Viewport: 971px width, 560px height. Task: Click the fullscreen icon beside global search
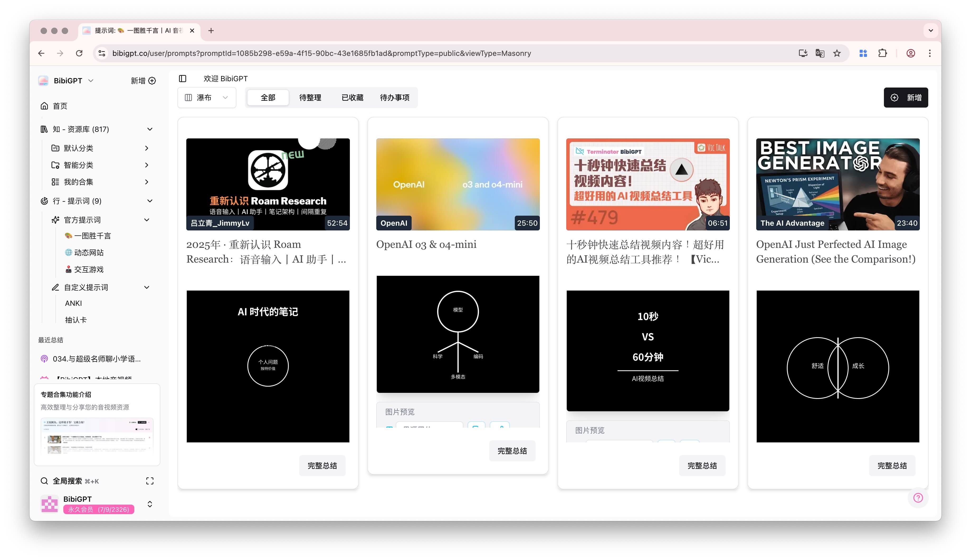pos(150,481)
